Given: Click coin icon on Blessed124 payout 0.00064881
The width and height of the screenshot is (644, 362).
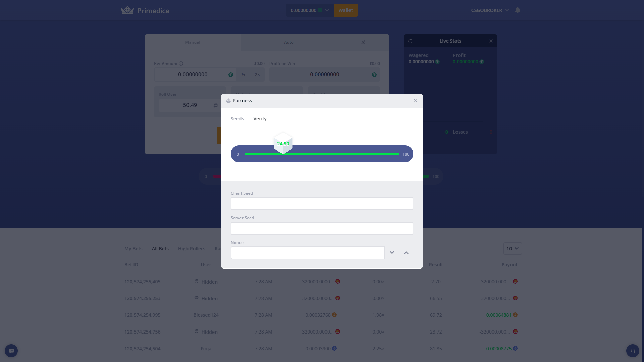Looking at the screenshot, I should pyautogui.click(x=515, y=315).
